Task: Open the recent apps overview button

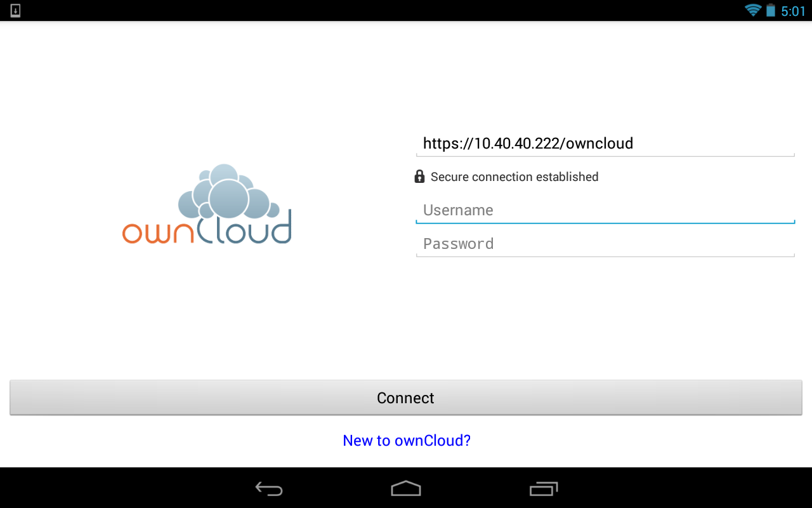Action: [544, 488]
